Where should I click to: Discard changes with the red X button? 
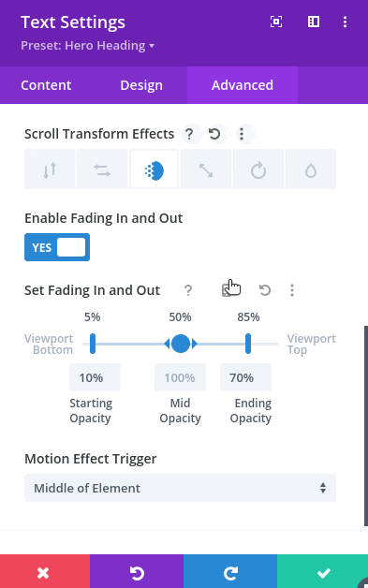click(43, 573)
